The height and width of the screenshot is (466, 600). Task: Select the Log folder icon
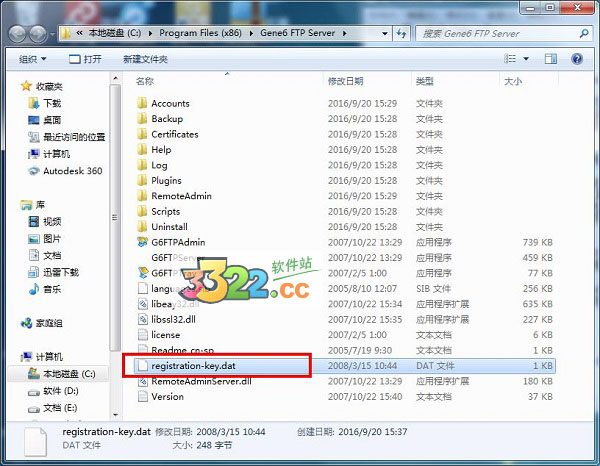(x=142, y=165)
